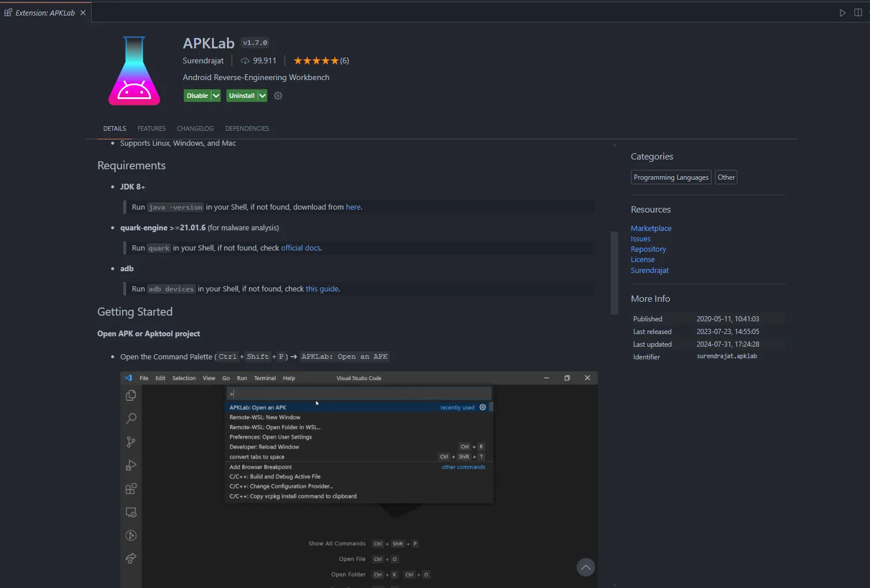The height and width of the screenshot is (588, 870).
Task: Click gear icon beside 'recently used'
Action: 483,407
